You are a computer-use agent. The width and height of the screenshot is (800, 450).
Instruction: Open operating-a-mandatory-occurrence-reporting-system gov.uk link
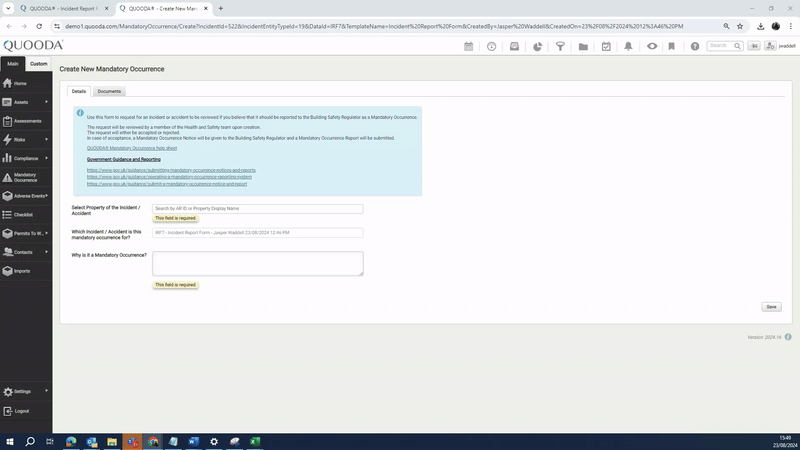tap(169, 177)
